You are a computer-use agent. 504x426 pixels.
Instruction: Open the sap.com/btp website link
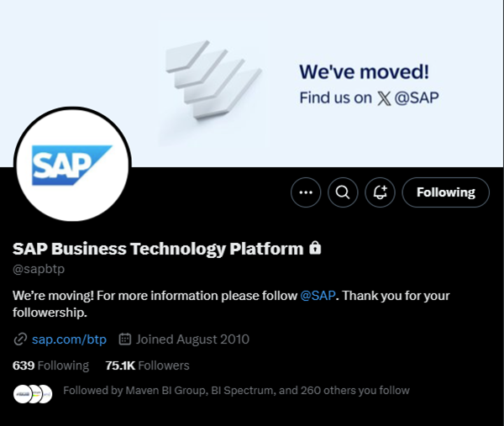tap(69, 339)
